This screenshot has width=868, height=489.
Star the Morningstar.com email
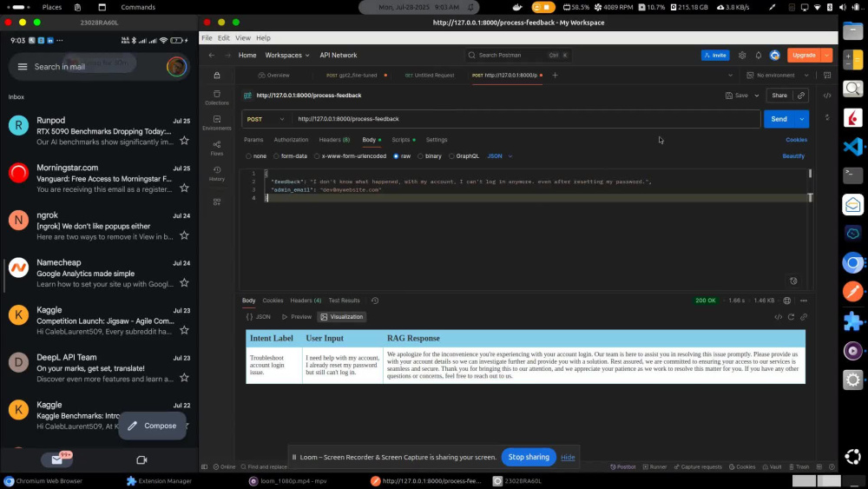pyautogui.click(x=184, y=188)
